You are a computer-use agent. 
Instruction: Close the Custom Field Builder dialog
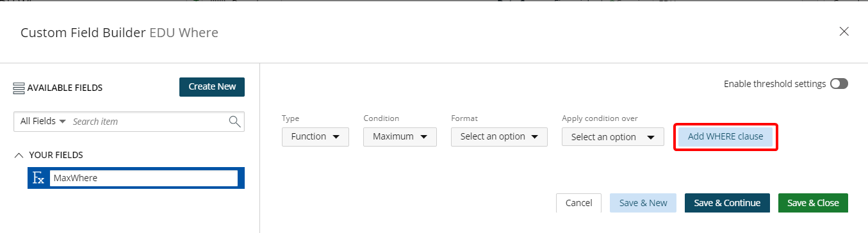coord(844,31)
